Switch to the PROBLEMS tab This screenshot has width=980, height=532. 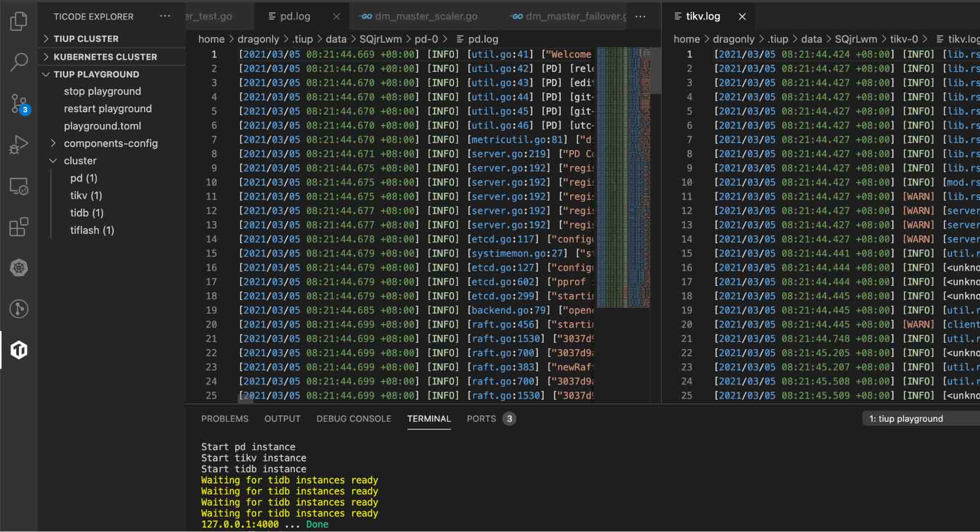point(225,419)
